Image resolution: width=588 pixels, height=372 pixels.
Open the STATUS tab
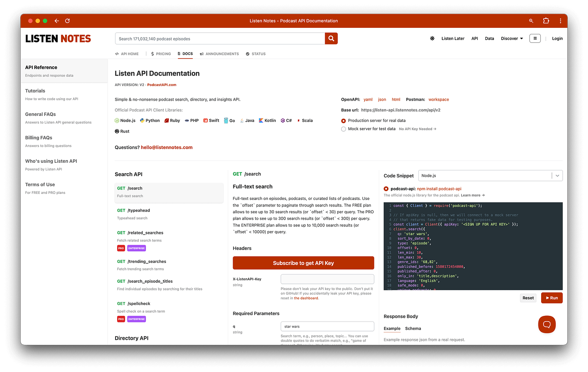point(256,54)
